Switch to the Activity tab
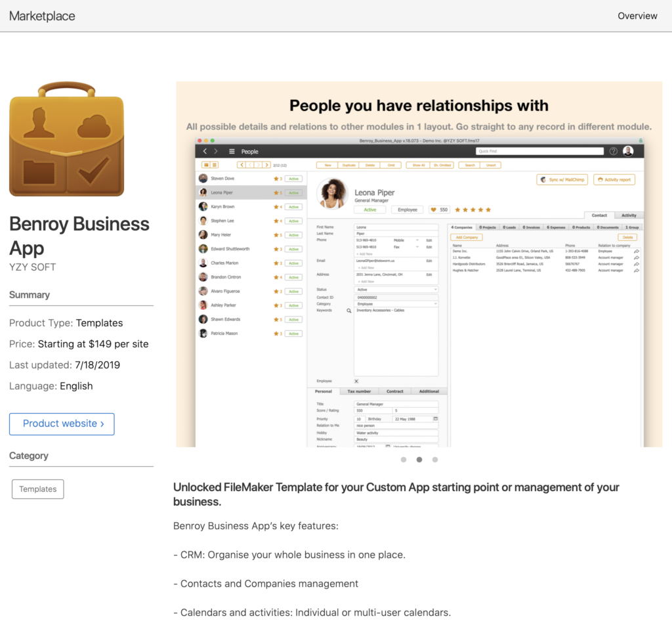 (x=629, y=215)
